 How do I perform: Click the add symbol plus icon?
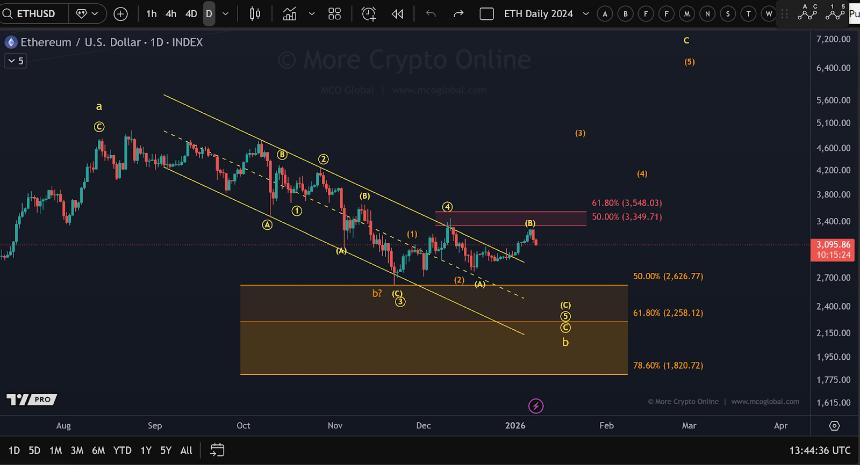pos(120,14)
